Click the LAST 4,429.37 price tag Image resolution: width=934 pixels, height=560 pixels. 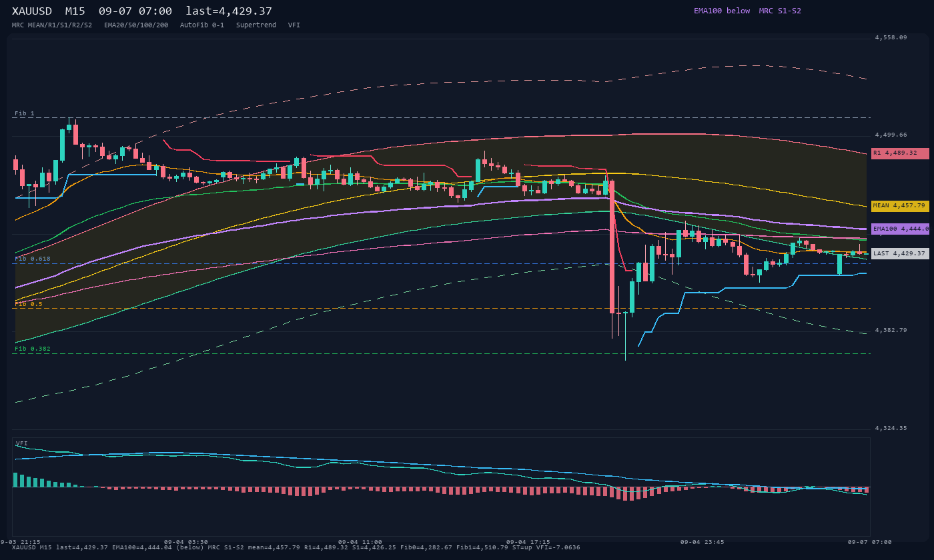coord(900,253)
